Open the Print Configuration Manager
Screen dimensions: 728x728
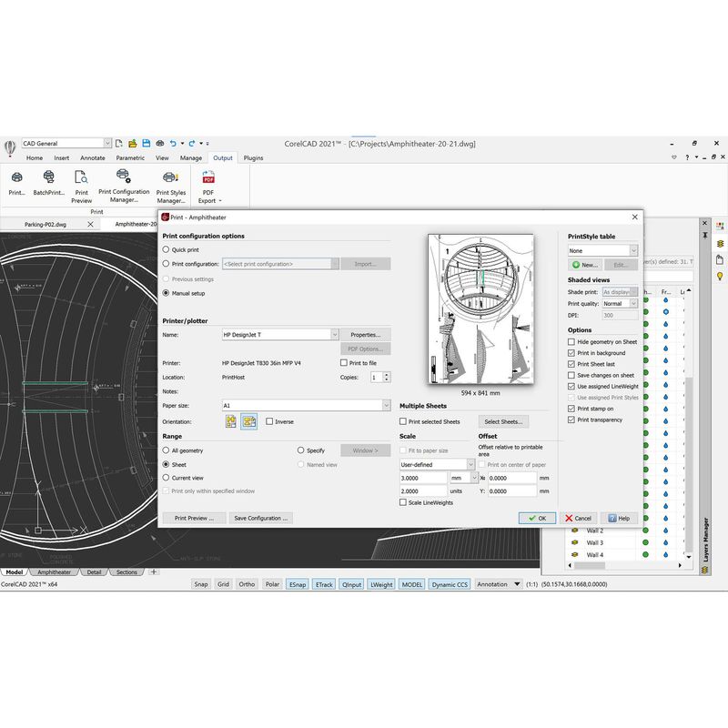click(124, 186)
